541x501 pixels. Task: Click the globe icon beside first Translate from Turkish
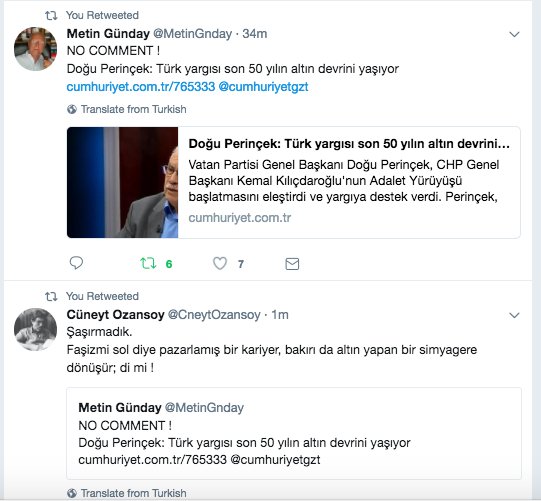[x=72, y=109]
